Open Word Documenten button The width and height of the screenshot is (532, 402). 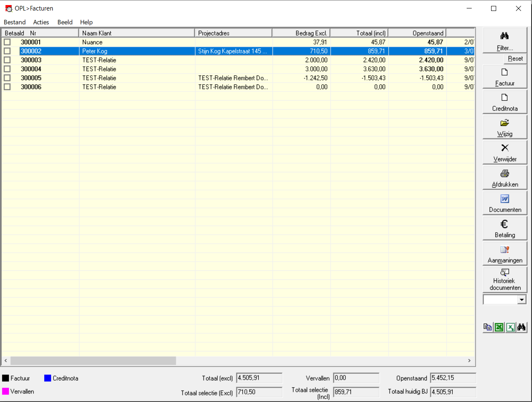coord(505,203)
